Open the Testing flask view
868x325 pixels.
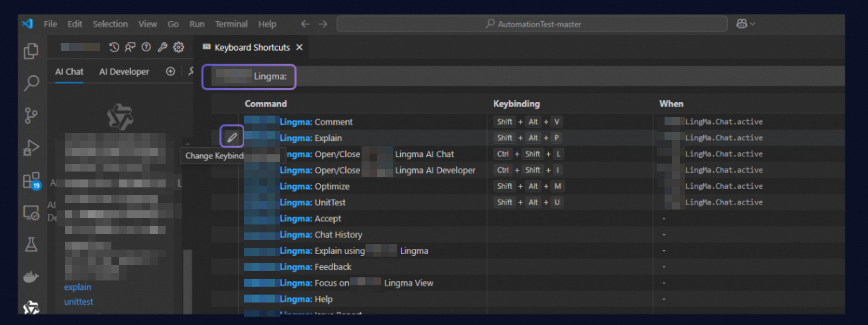(31, 244)
